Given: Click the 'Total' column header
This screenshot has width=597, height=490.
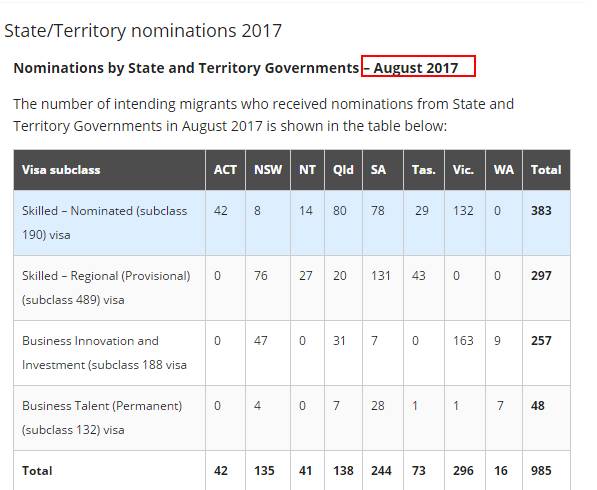Looking at the screenshot, I should (546, 170).
